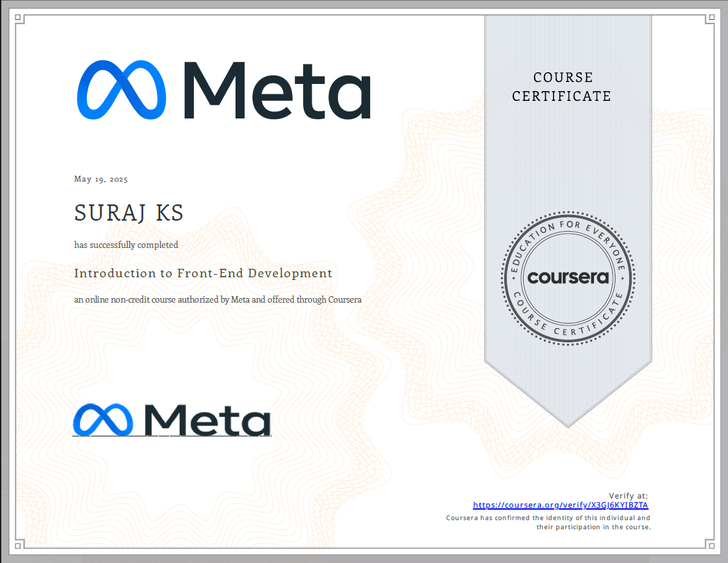
Task: Open the coursera.org verify link
Action: pyautogui.click(x=560, y=505)
